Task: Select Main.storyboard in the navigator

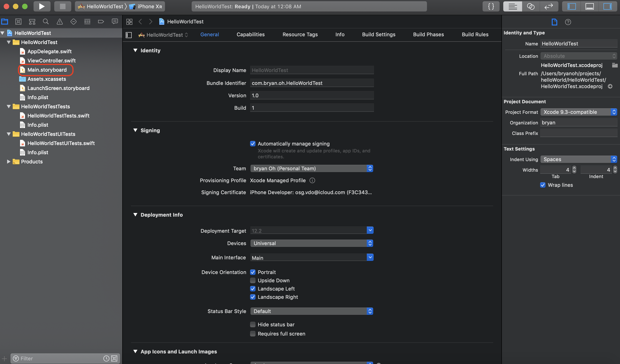Action: (47, 70)
